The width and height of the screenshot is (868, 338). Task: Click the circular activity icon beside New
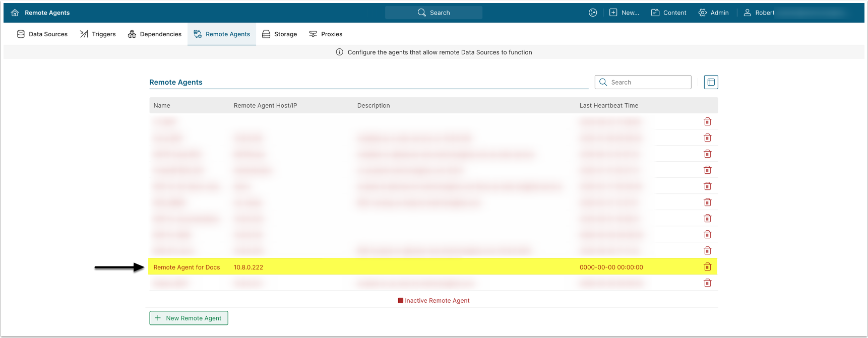pos(593,13)
